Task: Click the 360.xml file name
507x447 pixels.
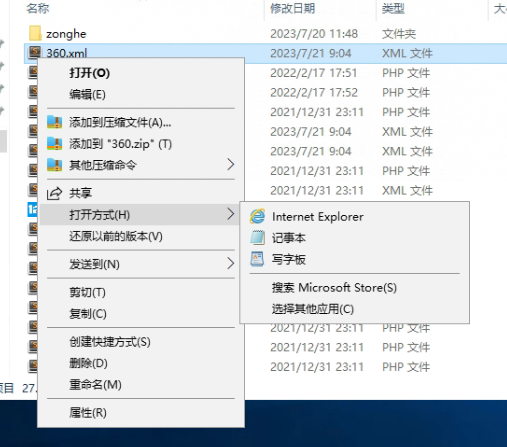Action: pyautogui.click(x=67, y=53)
